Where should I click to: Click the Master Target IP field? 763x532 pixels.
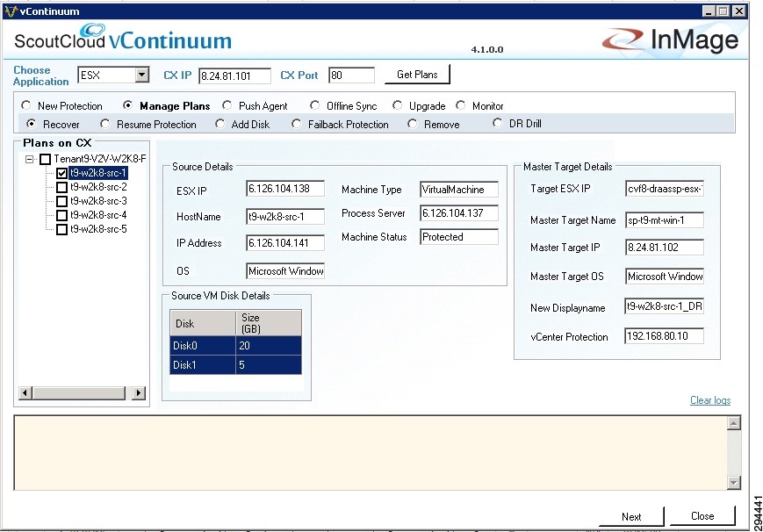(664, 248)
